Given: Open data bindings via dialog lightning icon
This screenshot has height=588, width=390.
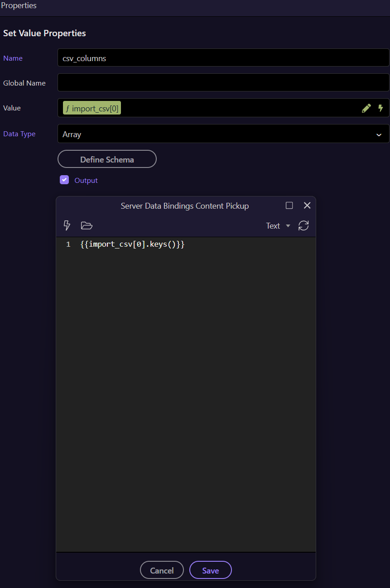Looking at the screenshot, I should pos(67,225).
